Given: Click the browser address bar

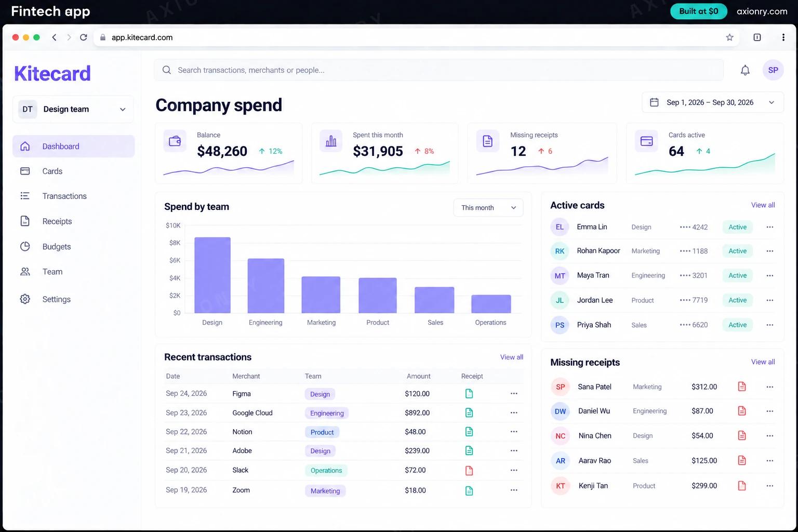Looking at the screenshot, I should point(416,37).
